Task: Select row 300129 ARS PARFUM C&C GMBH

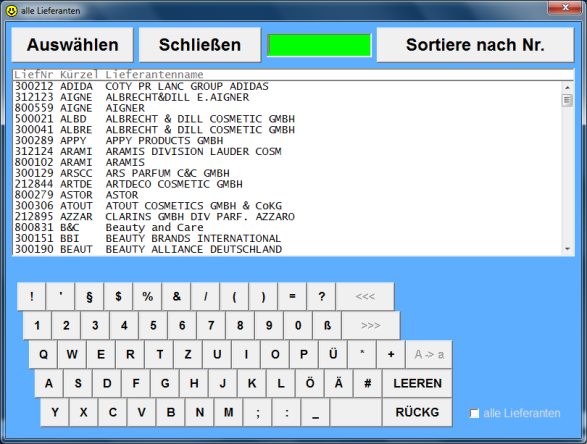Action: pyautogui.click(x=288, y=173)
